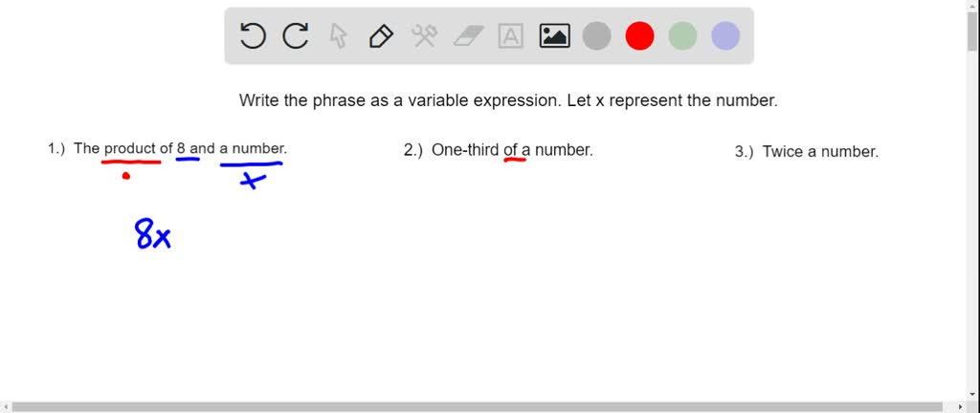This screenshot has width=980, height=413.
Task: Click problem 1 text about product of 8
Action: (x=167, y=149)
